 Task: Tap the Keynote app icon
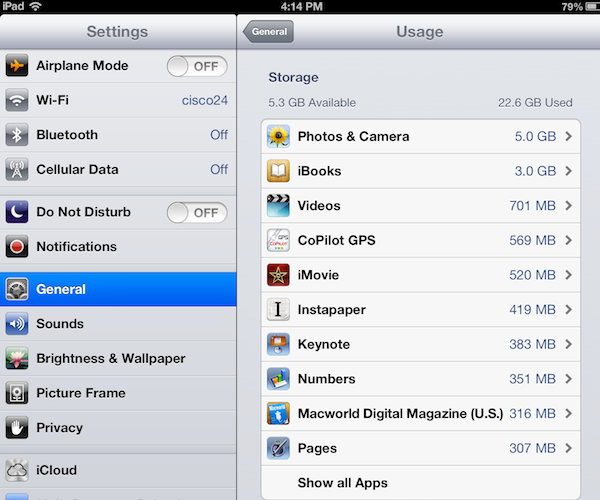[278, 344]
